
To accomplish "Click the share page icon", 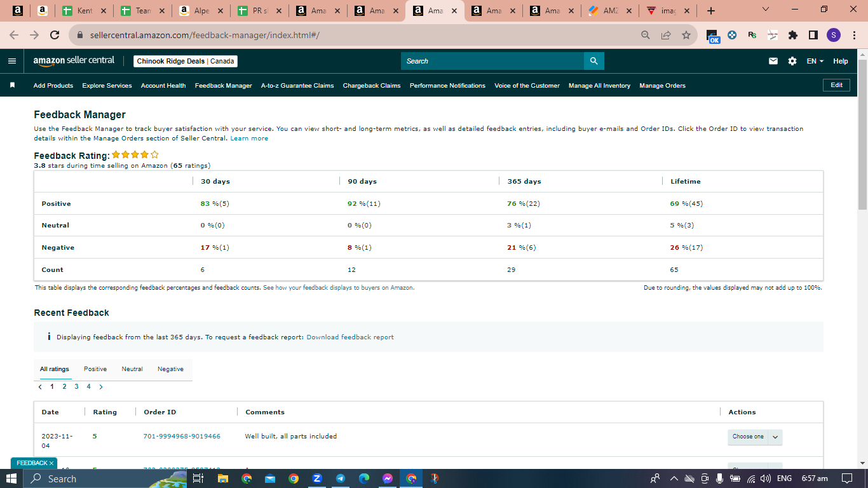I will (x=666, y=35).
